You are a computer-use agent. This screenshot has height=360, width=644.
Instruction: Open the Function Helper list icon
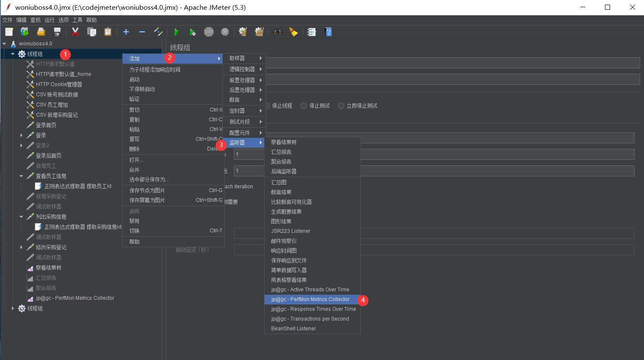[x=312, y=32]
